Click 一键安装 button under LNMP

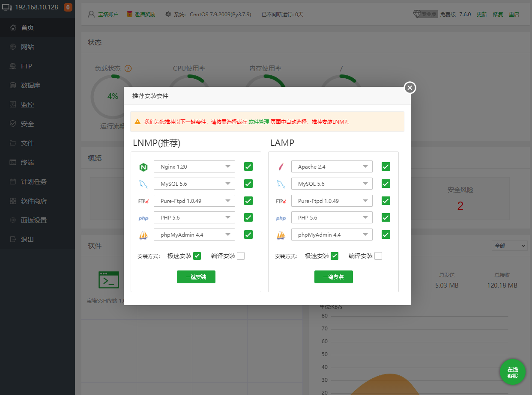coord(196,277)
